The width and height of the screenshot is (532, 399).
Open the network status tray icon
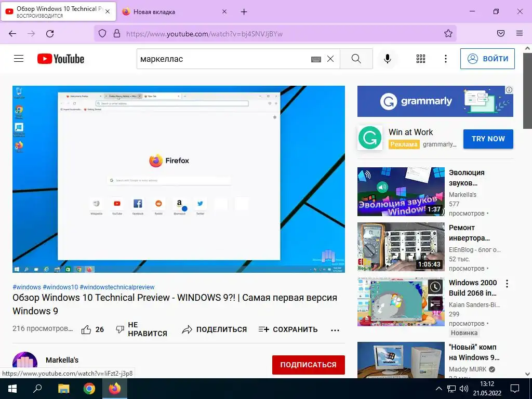tap(451, 389)
